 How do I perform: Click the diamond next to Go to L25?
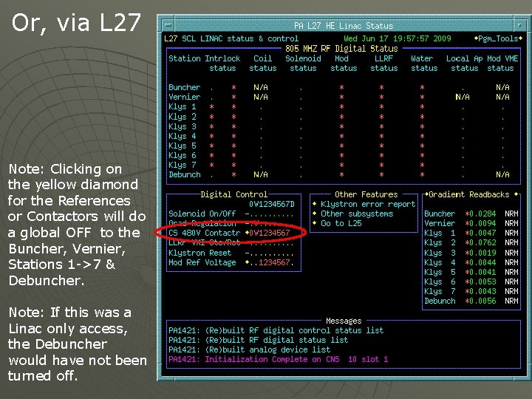[315, 223]
